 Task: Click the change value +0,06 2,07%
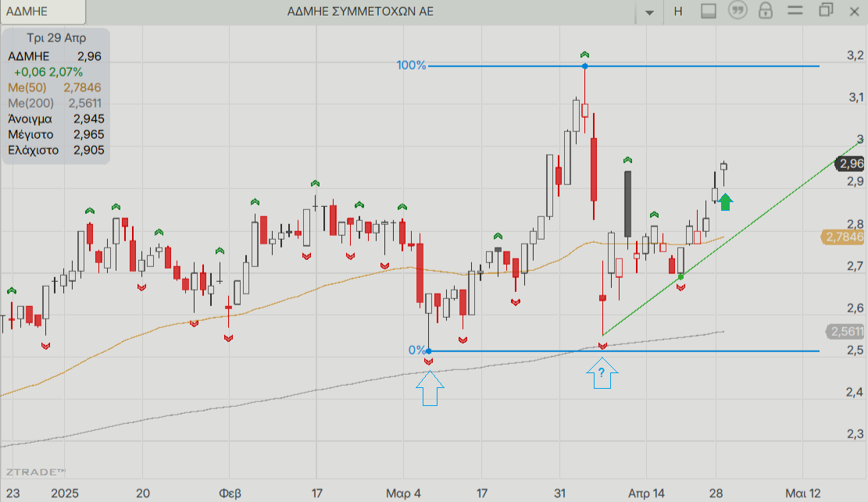click(48, 72)
